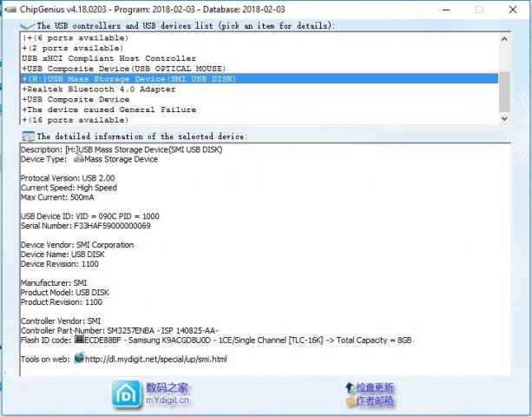Screen dimensions: 532x417
Task: Select The device caused General Failure entry
Action: click(x=108, y=110)
